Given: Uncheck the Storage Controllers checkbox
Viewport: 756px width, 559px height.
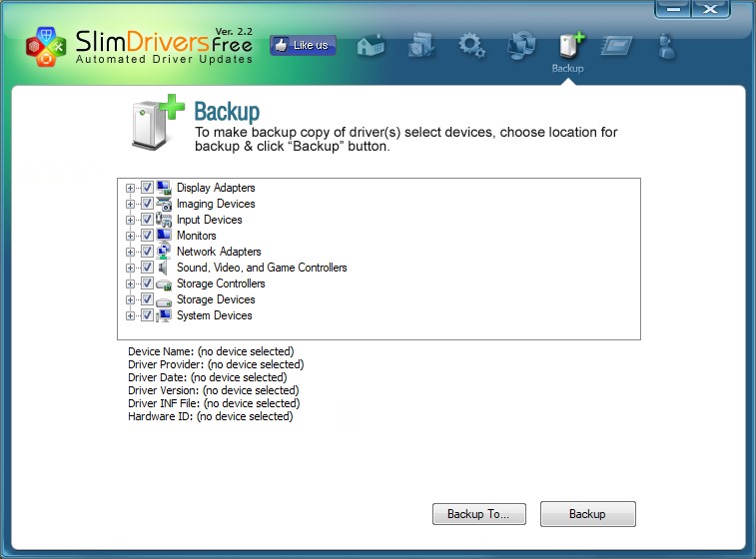Looking at the screenshot, I should 147,282.
